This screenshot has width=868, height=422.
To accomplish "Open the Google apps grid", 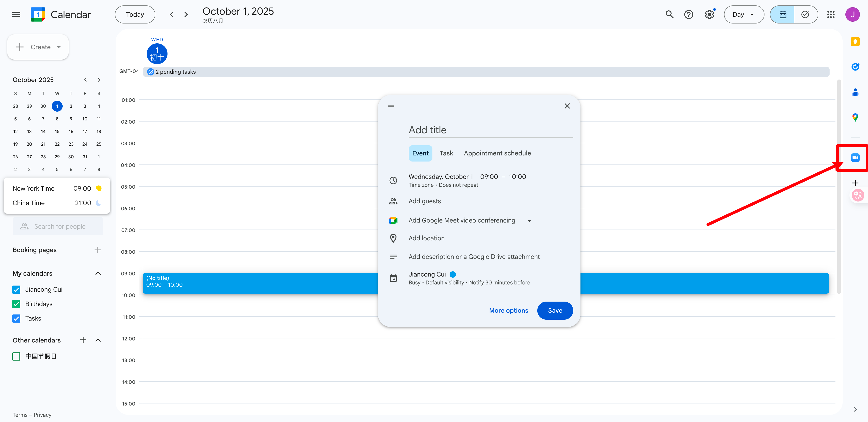I will (831, 14).
